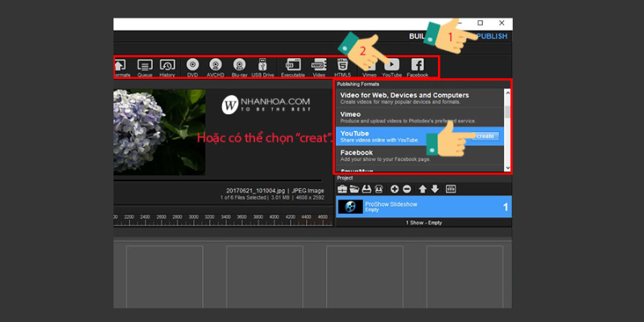Open the publishing History icon
Viewport: 644px width, 322px height.
pos(167,65)
